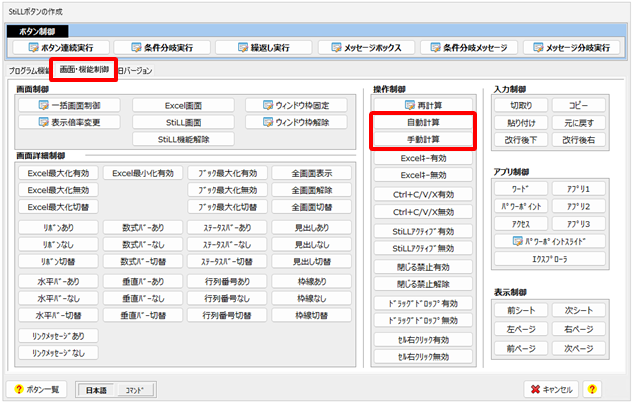Toggle the 日本語 language mode button
This screenshot has height=403, width=634.
point(95,388)
